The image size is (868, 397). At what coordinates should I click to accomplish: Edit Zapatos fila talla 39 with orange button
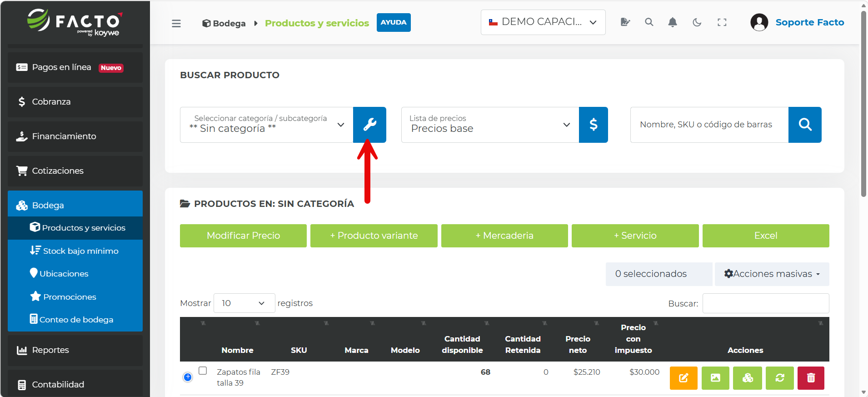point(683,378)
